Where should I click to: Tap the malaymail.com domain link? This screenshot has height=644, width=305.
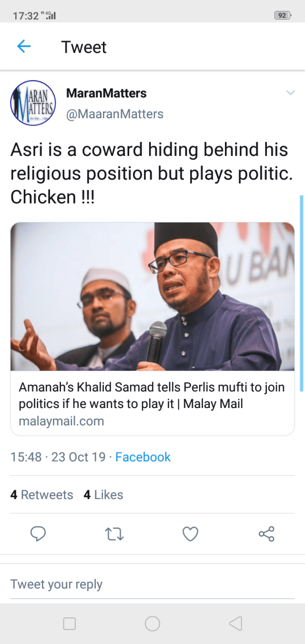[x=61, y=421]
